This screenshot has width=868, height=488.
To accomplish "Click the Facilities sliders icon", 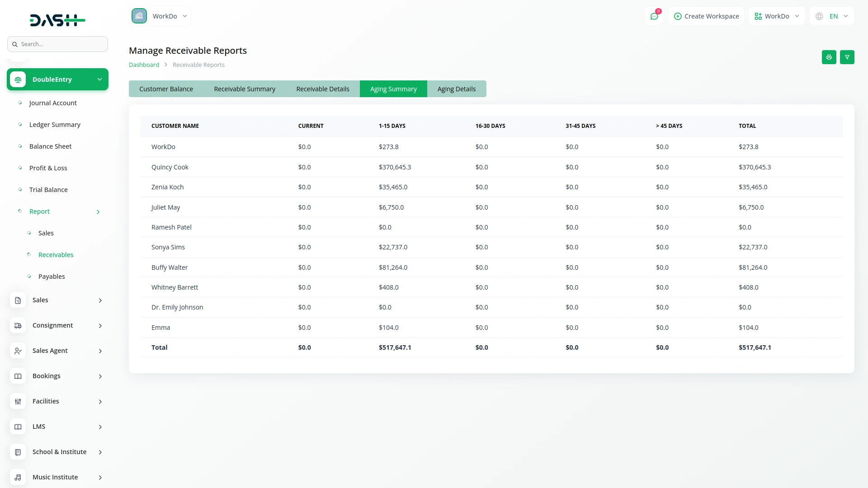I will [x=18, y=401].
